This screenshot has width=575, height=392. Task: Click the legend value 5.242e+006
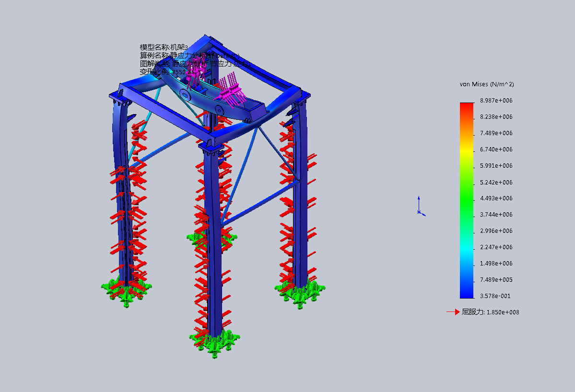pyautogui.click(x=496, y=183)
